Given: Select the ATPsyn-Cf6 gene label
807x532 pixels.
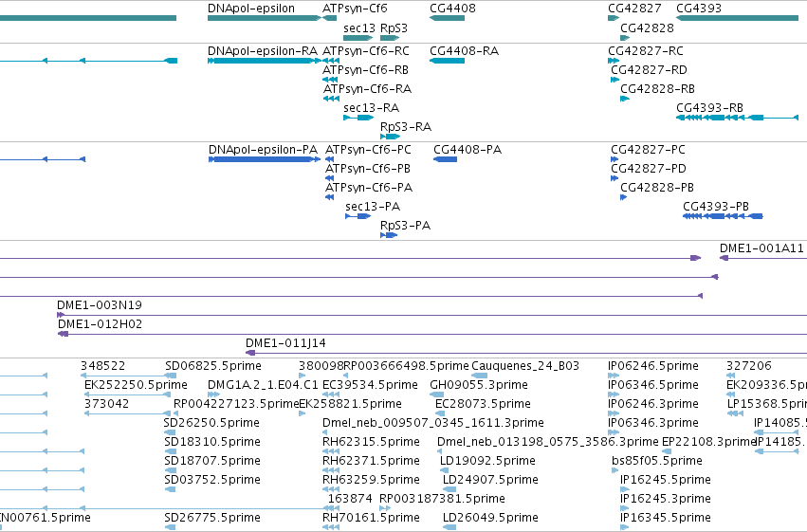Looking at the screenshot, I should tap(355, 9).
